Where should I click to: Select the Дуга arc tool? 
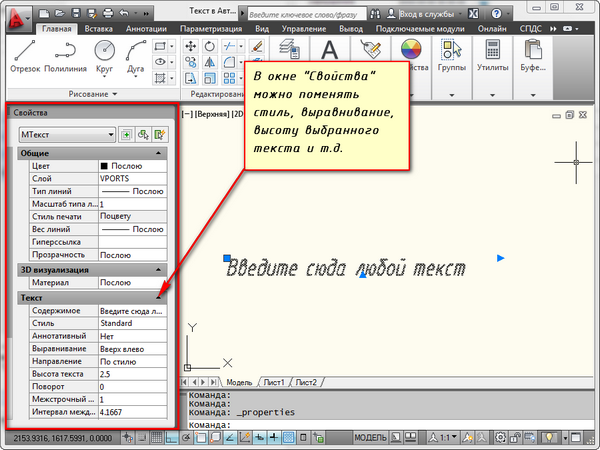tap(135, 57)
